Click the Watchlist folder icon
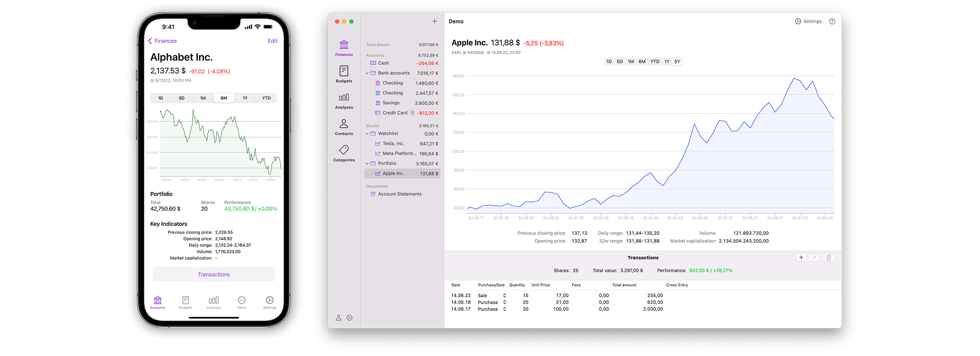 (x=373, y=134)
